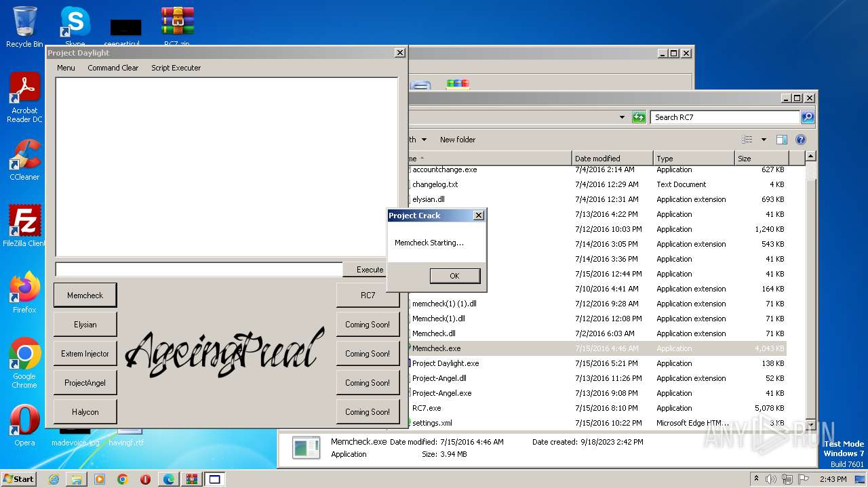Click Opera icon in taskbar

145,479
